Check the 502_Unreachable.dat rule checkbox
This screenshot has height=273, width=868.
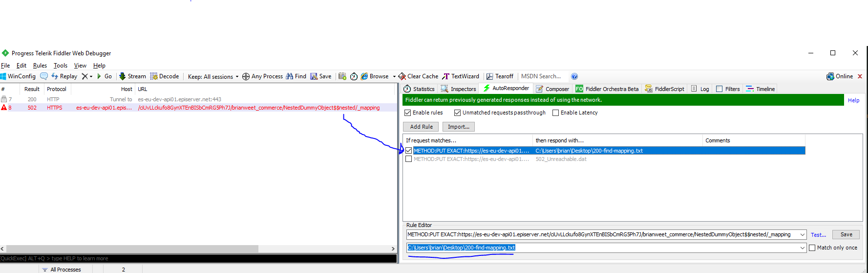tap(408, 159)
